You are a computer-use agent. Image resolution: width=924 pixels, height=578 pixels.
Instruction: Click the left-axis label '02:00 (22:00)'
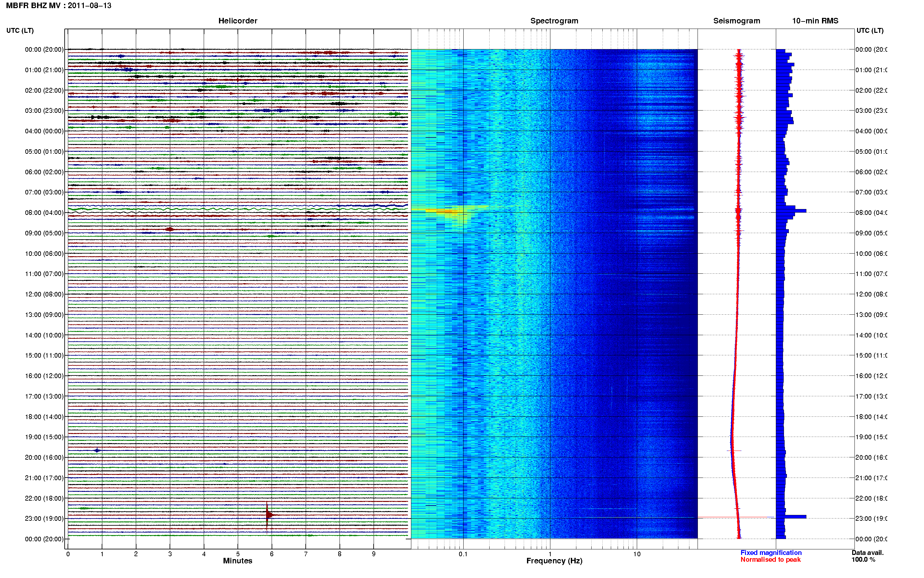(44, 91)
